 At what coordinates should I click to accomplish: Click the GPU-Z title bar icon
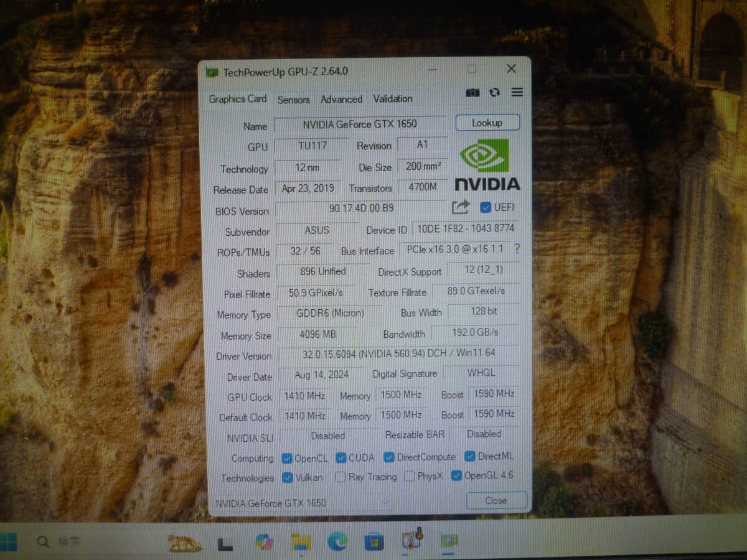click(212, 72)
